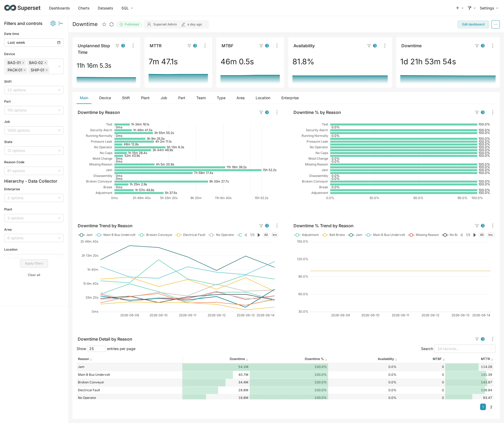Open Downtime by Reason chart menu
Viewport: 504px width, 423px height.
click(277, 112)
